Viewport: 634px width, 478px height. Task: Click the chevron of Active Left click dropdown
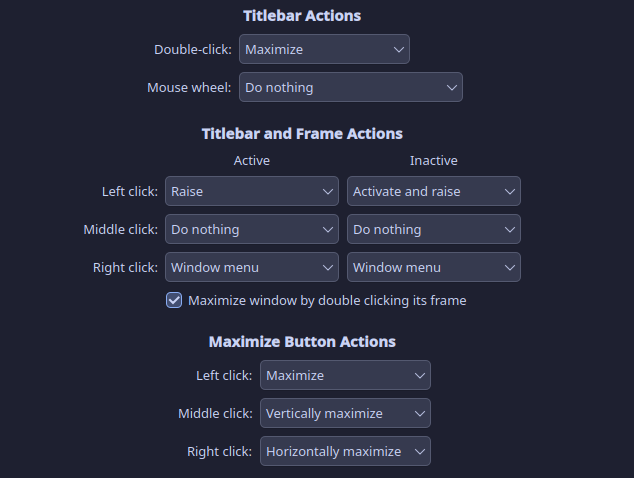[329, 191]
